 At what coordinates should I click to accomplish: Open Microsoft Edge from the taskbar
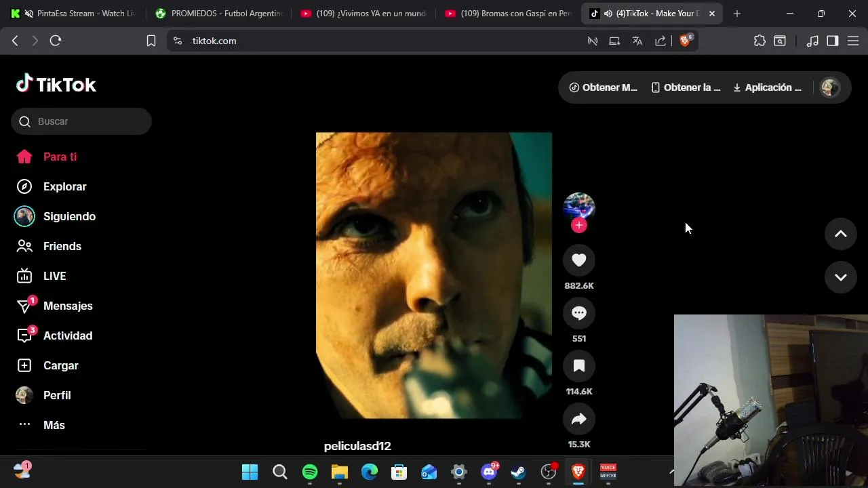point(370,472)
